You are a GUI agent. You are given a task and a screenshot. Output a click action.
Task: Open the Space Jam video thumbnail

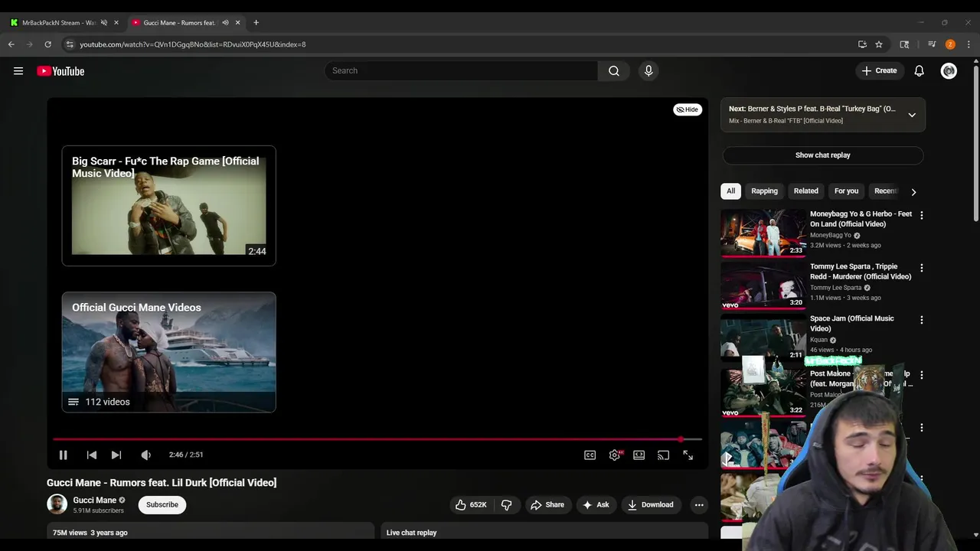pyautogui.click(x=763, y=337)
